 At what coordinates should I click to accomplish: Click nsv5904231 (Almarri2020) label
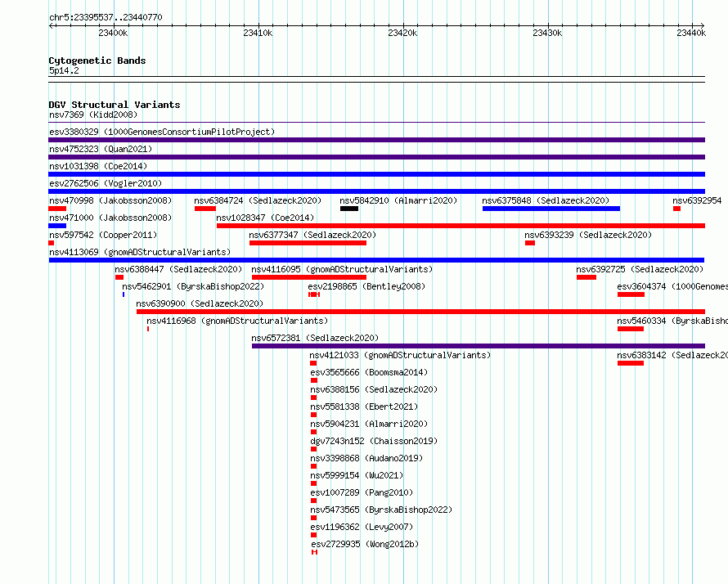[x=369, y=424]
